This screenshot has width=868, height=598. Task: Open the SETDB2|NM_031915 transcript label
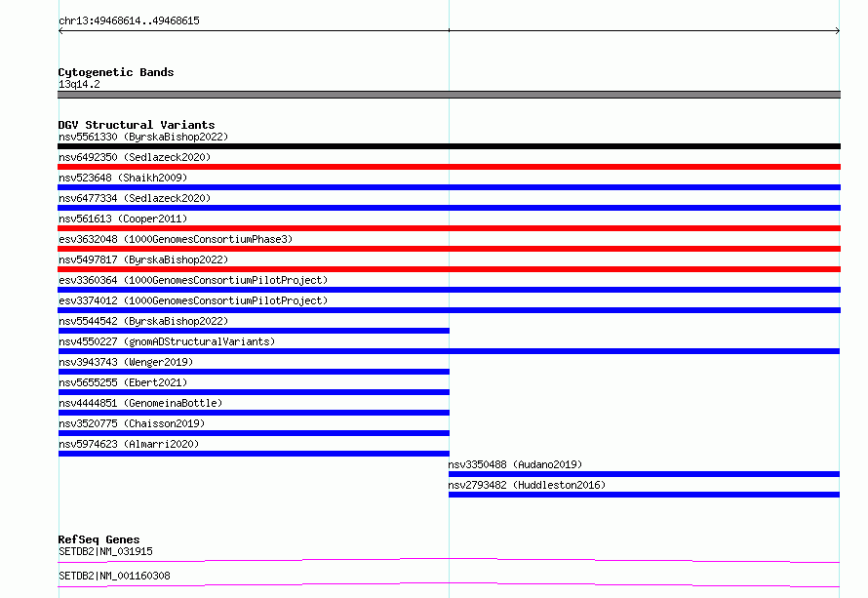point(105,551)
